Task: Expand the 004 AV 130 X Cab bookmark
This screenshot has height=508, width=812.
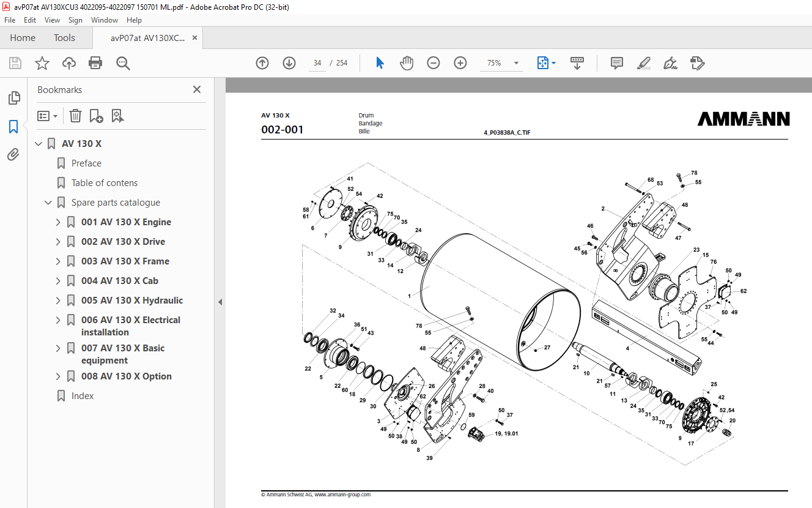Action: [x=58, y=281]
